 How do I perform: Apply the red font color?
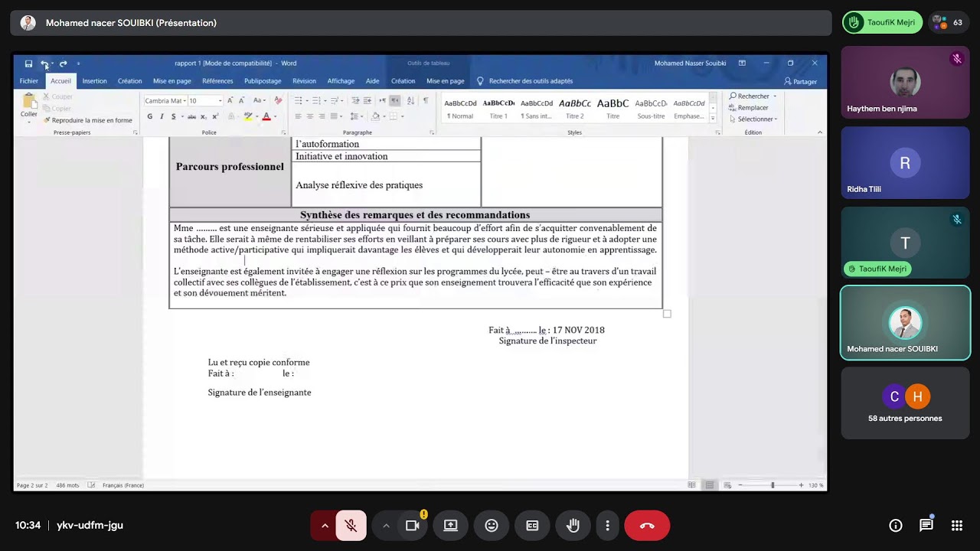266,116
